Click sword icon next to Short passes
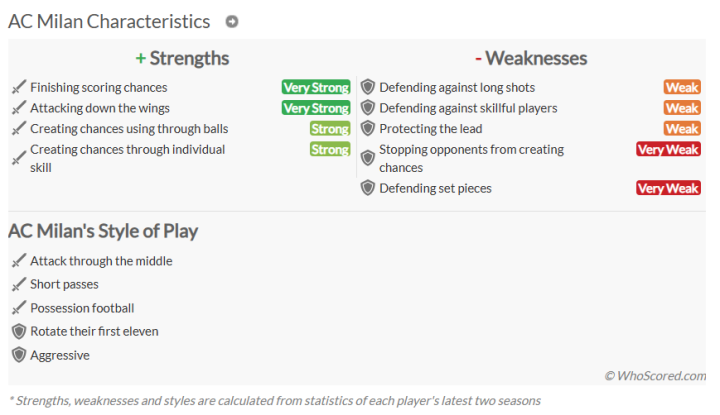 [18, 285]
